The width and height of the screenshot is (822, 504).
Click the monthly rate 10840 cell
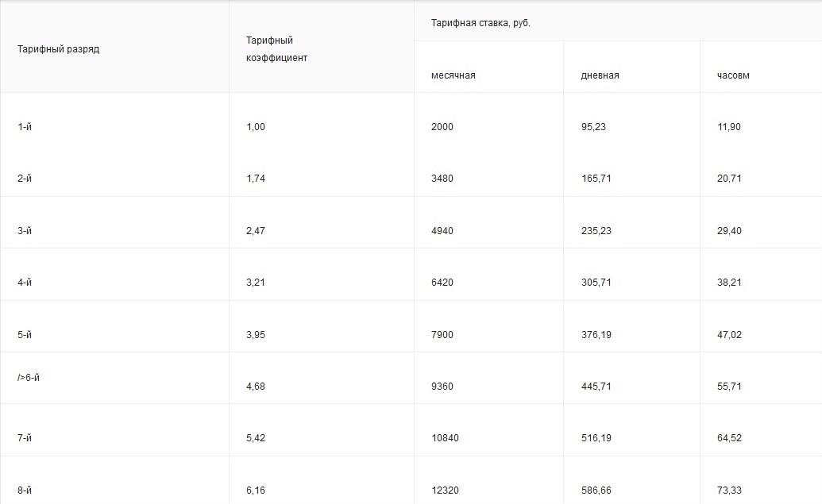pos(445,438)
